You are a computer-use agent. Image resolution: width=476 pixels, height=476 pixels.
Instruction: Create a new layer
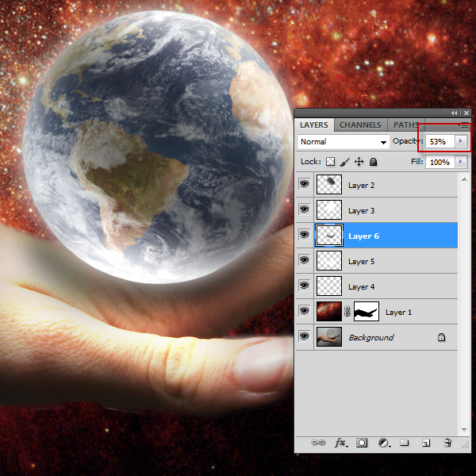tap(426, 443)
